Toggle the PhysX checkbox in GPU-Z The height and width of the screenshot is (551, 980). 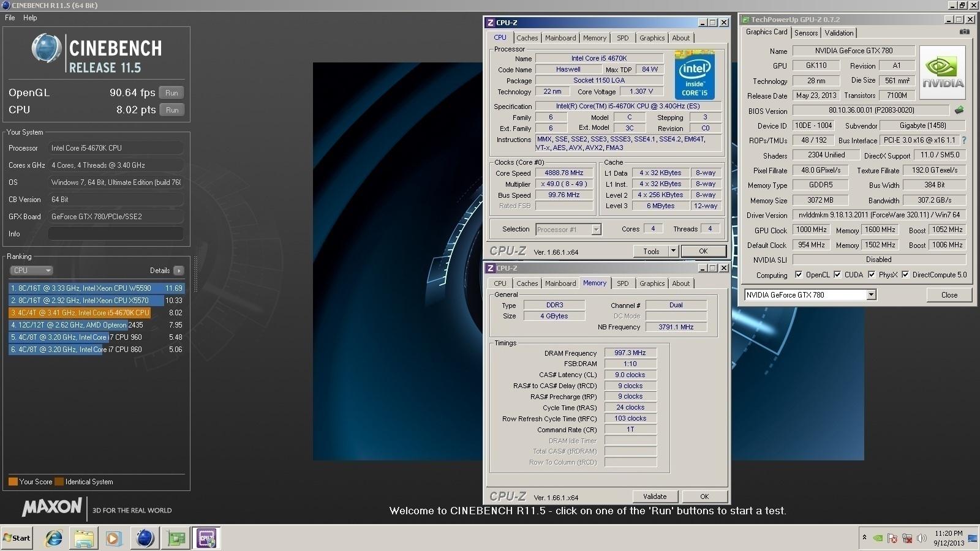click(x=872, y=274)
